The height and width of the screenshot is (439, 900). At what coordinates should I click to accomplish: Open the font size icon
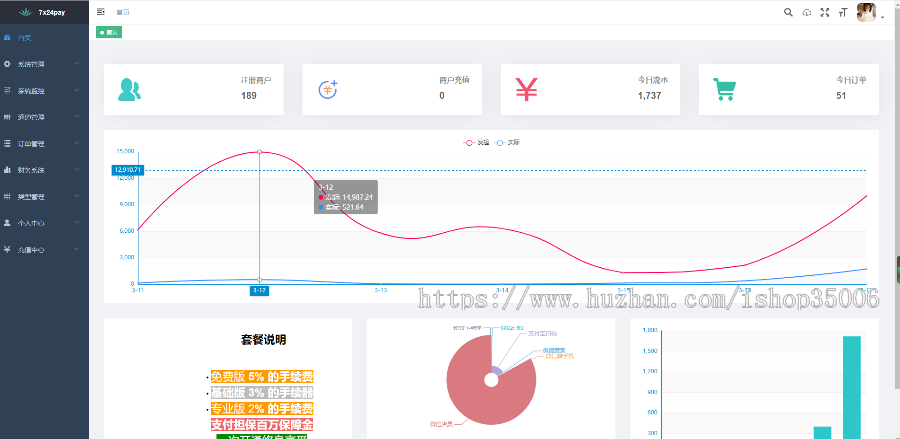coord(843,13)
